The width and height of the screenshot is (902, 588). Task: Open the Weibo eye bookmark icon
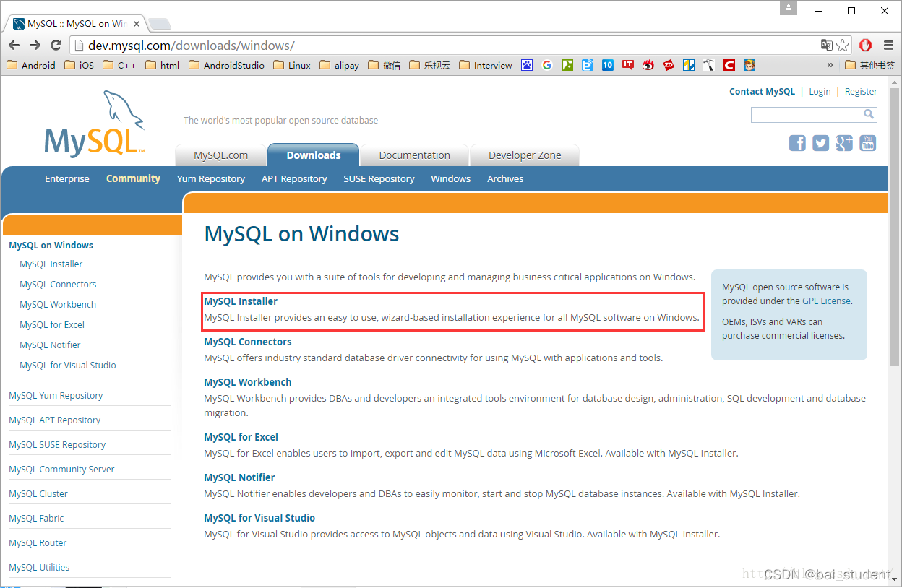(648, 65)
